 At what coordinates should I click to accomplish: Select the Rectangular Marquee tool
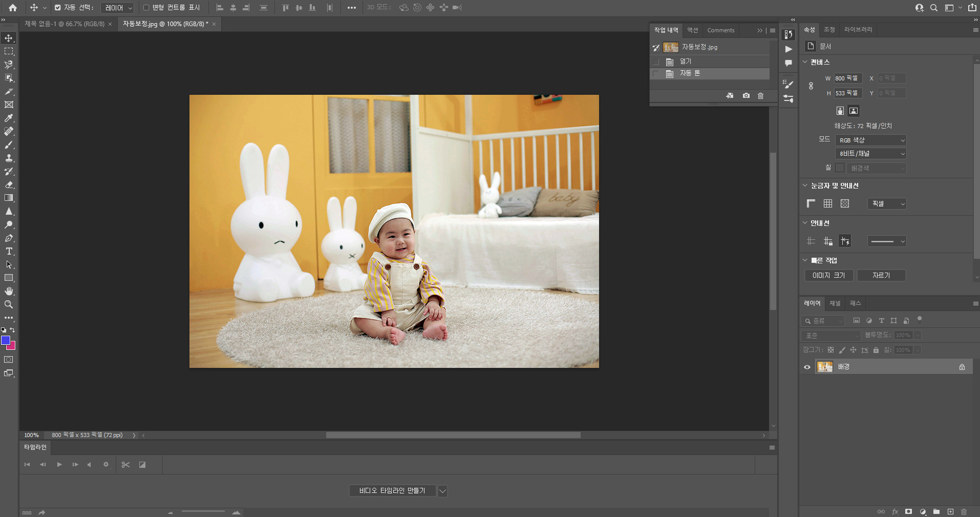(x=9, y=51)
